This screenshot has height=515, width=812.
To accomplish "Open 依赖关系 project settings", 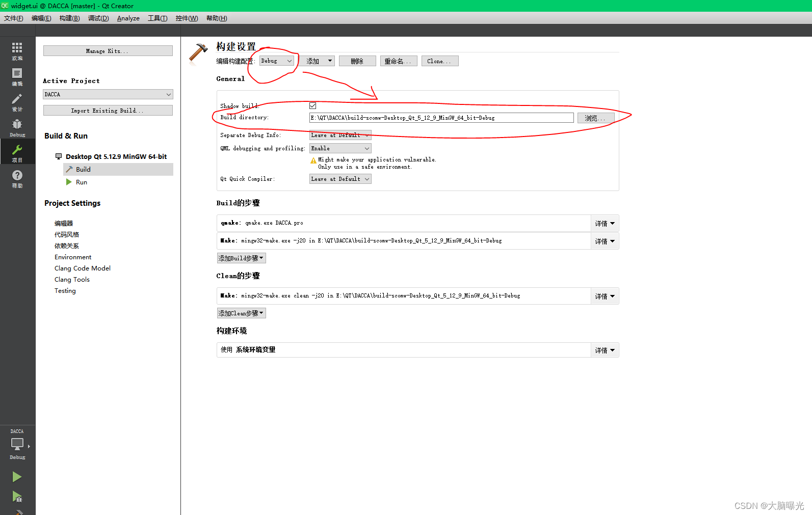I will 67,246.
